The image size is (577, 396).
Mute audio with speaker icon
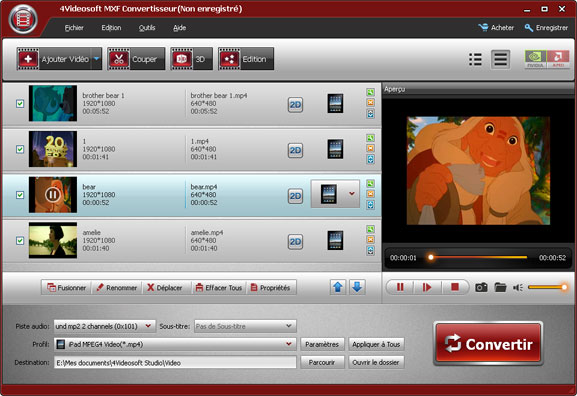coord(518,287)
